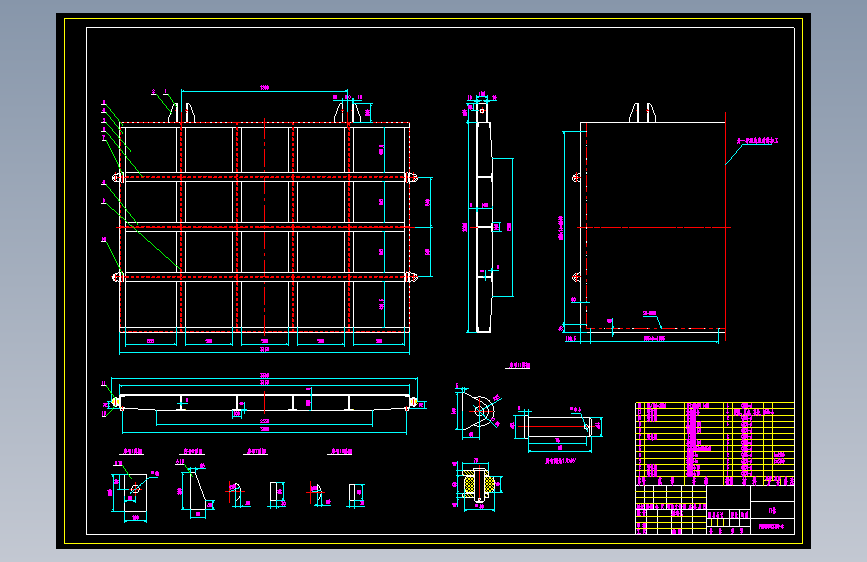Select the cyan leader note beside rear view

click(x=758, y=141)
